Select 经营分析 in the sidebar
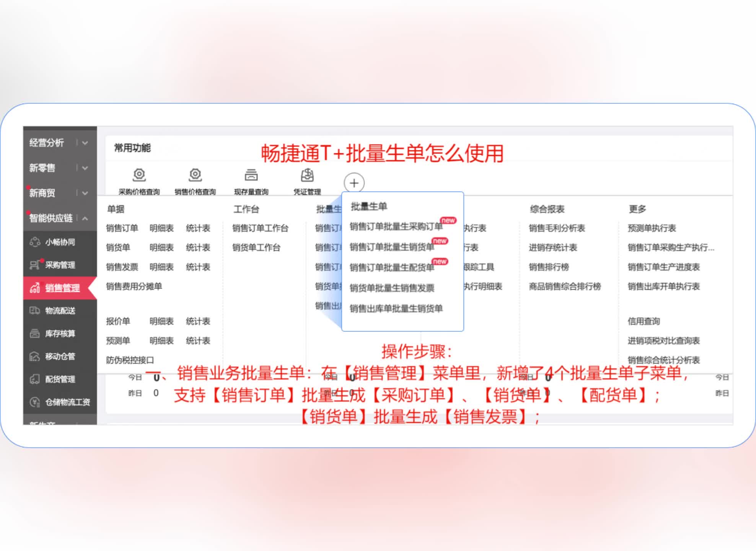The width and height of the screenshot is (756, 551). pos(46,143)
